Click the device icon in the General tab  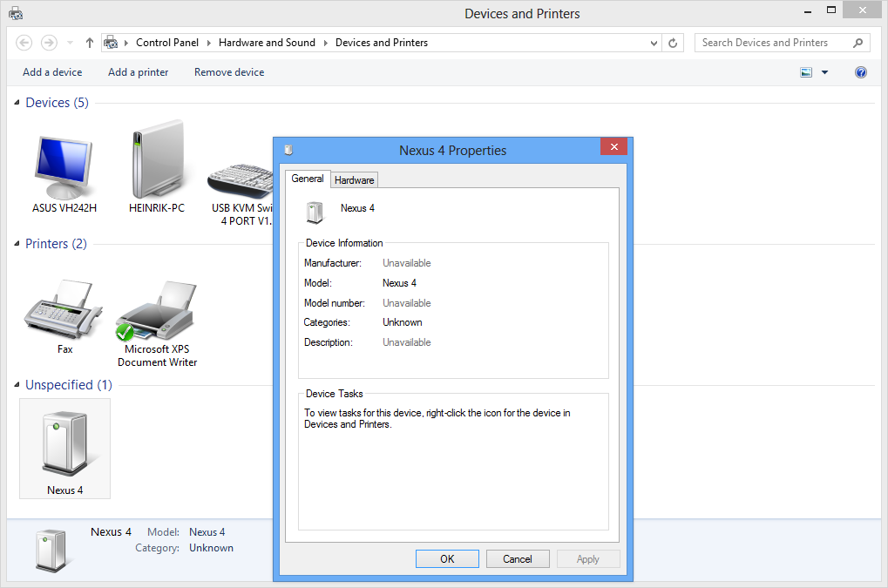(x=315, y=213)
